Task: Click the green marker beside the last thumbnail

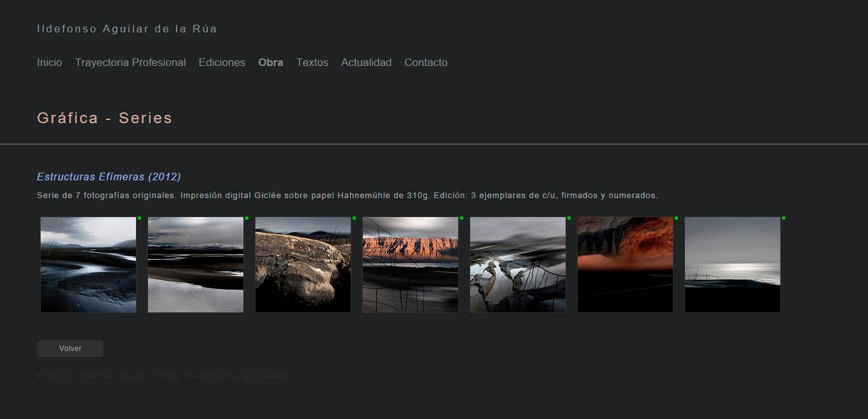Action: tap(783, 218)
